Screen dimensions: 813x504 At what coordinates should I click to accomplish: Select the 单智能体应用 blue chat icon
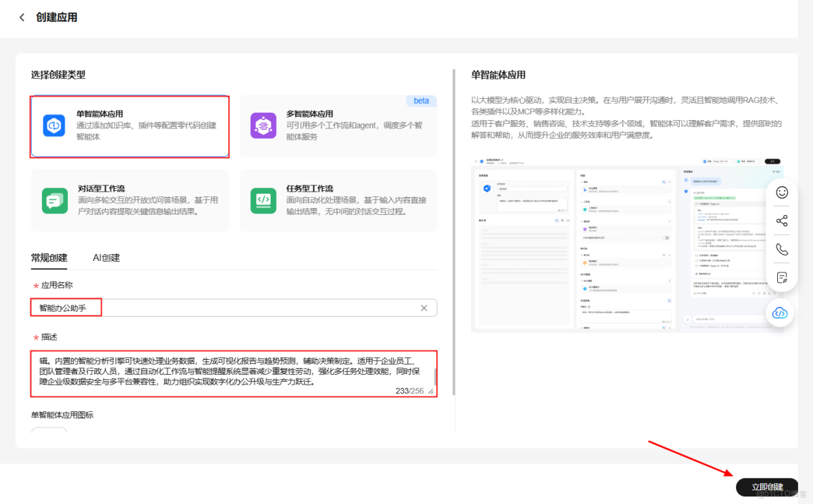(x=54, y=126)
